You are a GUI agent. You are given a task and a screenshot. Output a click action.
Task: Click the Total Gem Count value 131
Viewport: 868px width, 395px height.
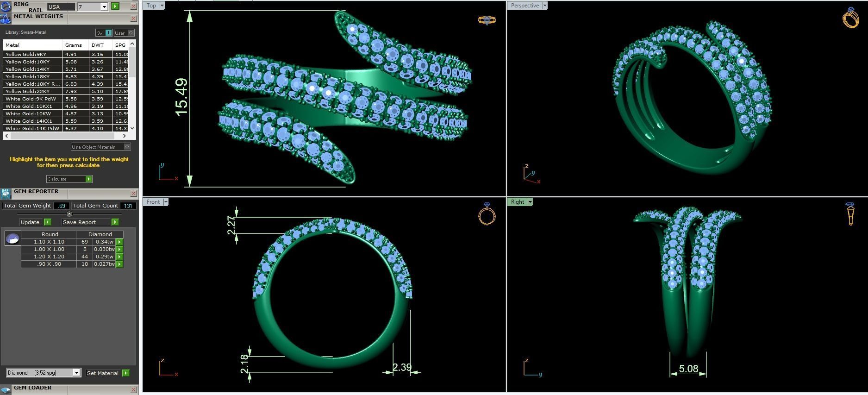128,206
